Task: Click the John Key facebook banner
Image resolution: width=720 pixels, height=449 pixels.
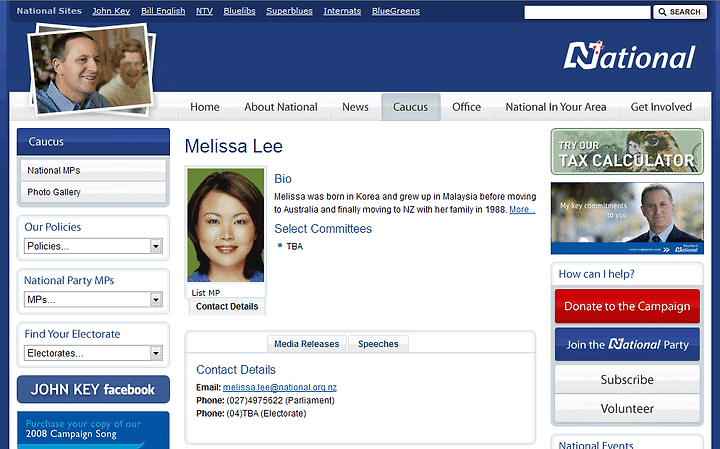Action: tap(93, 389)
